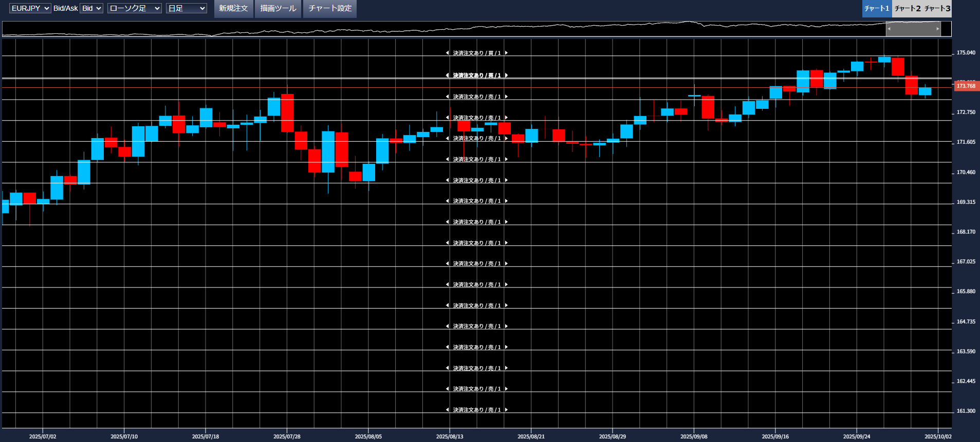The height and width of the screenshot is (442, 980).
Task: Switch to the チャート2 tab
Action: tap(907, 8)
